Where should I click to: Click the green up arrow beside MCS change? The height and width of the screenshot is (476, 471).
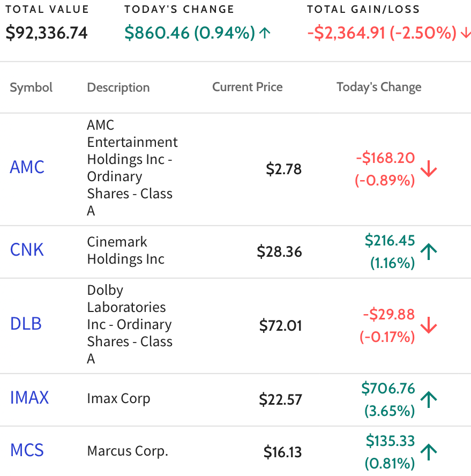pos(429,452)
